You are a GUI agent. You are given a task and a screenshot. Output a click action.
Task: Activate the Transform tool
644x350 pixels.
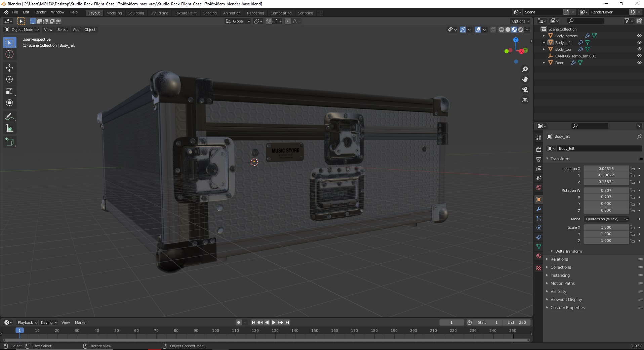coord(9,103)
